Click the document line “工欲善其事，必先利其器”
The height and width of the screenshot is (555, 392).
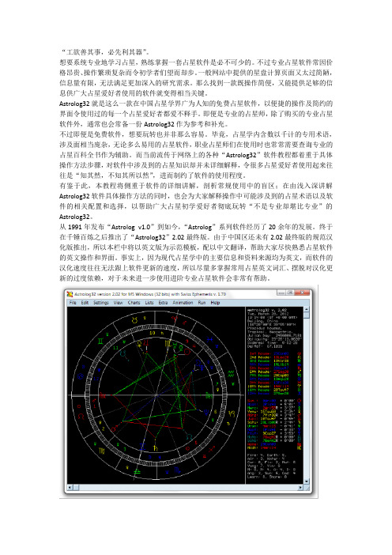[x=105, y=52]
